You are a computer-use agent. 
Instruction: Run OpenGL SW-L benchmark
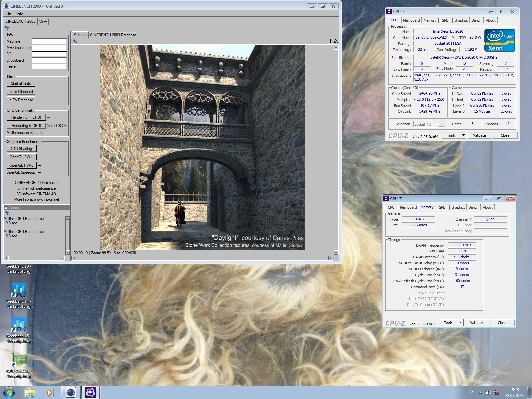[x=21, y=157]
